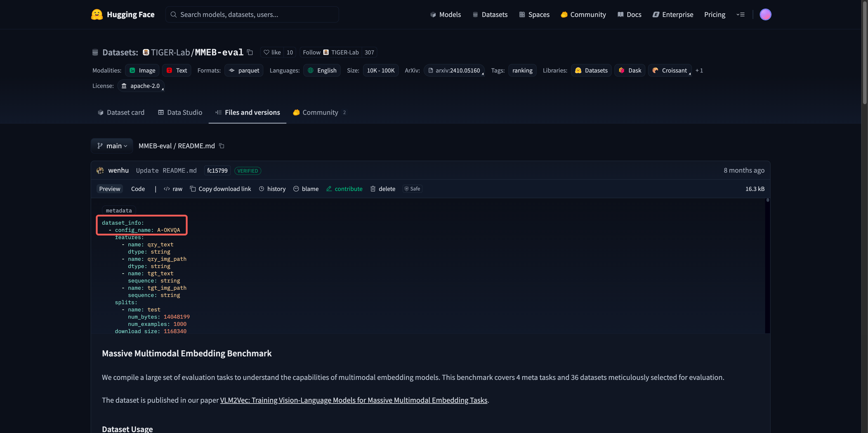Expand the navigation overflow menu
Screen dimensions: 868x433
[x=740, y=14]
